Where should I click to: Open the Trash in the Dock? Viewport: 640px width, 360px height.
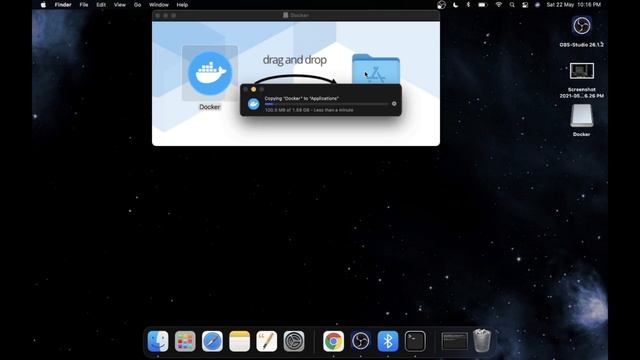[482, 341]
